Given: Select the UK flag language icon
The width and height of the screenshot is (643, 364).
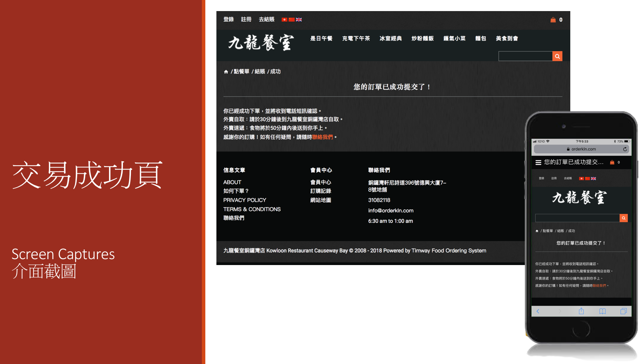Looking at the screenshot, I should [299, 20].
